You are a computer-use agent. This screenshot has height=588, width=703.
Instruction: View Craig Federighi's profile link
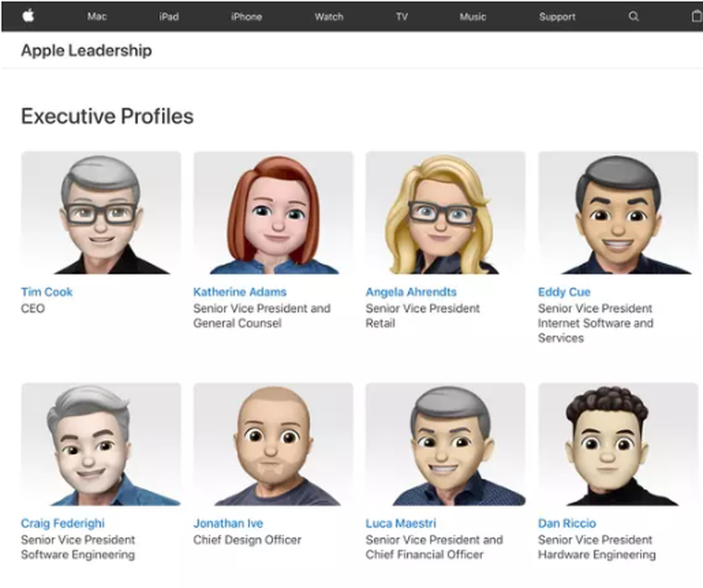click(63, 523)
